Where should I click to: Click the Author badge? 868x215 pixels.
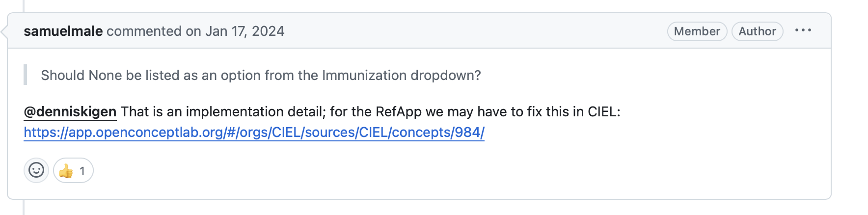(x=757, y=31)
